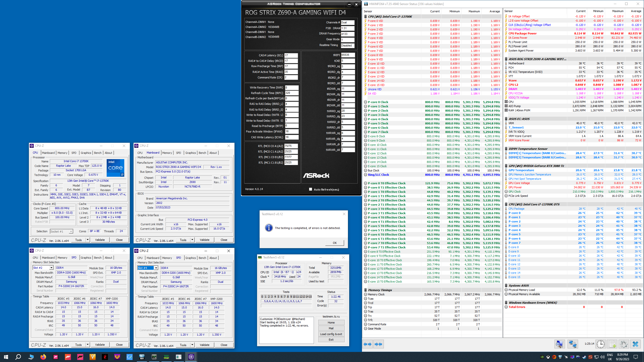The height and width of the screenshot is (362, 644).
Task: Open the yellow V icon on taskbar
Action: click(x=93, y=357)
